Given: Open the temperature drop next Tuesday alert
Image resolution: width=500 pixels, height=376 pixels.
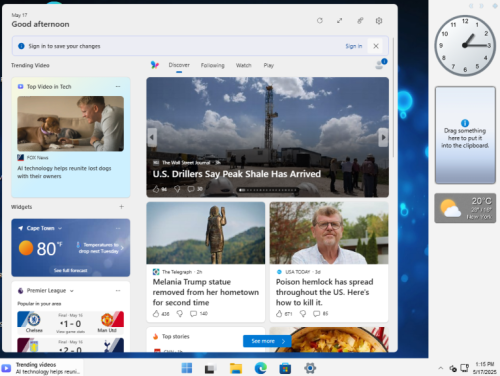Looking at the screenshot, I should pyautogui.click(x=100, y=248).
